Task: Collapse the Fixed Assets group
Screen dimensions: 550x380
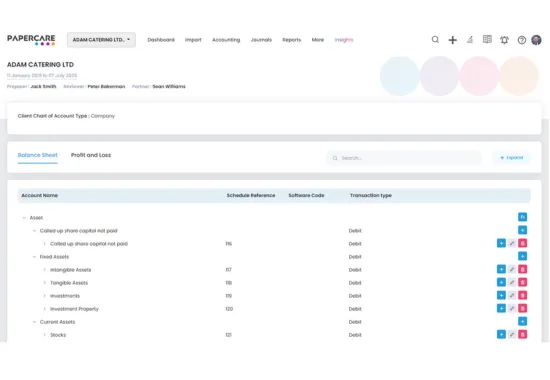Action: click(x=34, y=257)
